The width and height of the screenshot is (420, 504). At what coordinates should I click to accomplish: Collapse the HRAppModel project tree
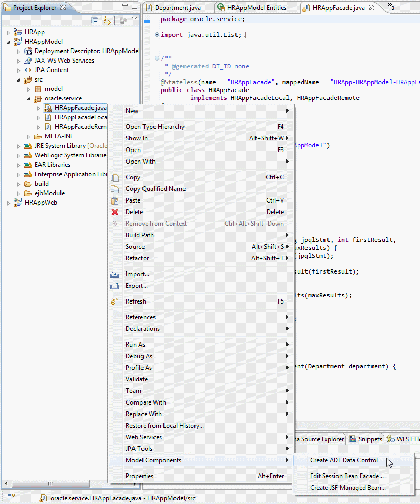coord(8,42)
